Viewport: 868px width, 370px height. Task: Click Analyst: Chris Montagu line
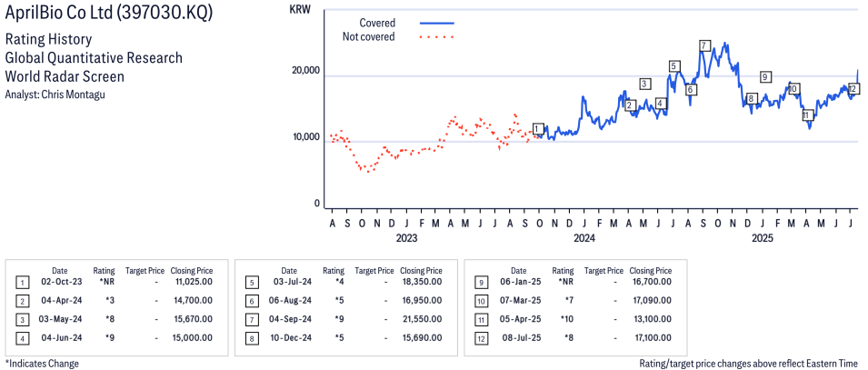(x=55, y=94)
